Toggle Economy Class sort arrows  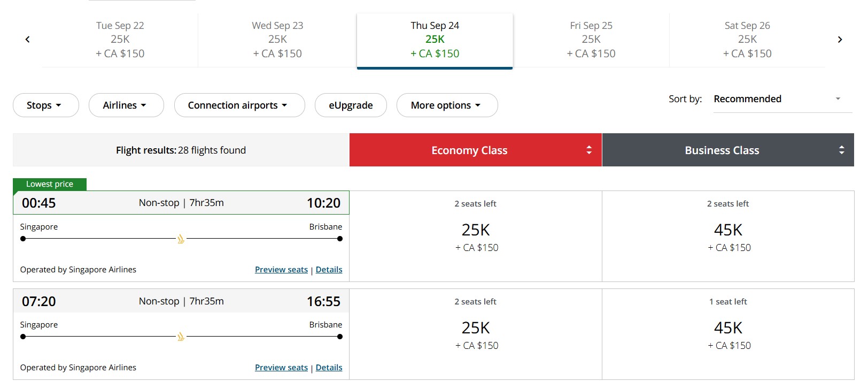pos(589,150)
